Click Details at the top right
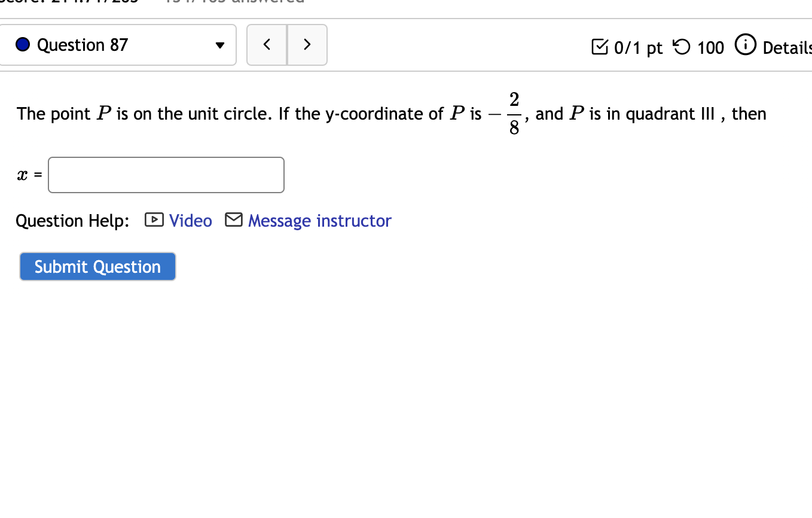Viewport: 812px width, 518px height. pos(787,47)
